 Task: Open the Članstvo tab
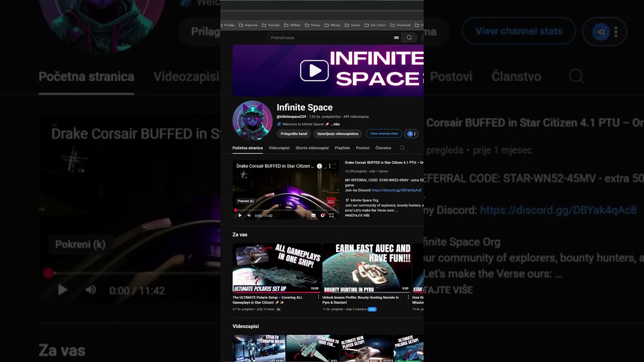(x=383, y=148)
